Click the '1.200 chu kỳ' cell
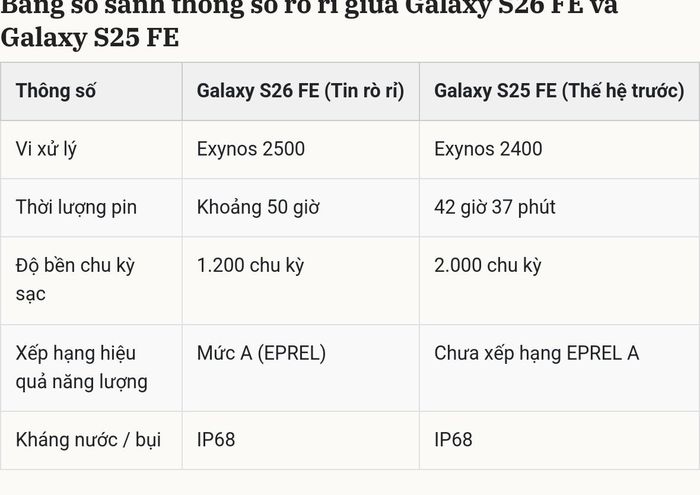 [x=250, y=266]
